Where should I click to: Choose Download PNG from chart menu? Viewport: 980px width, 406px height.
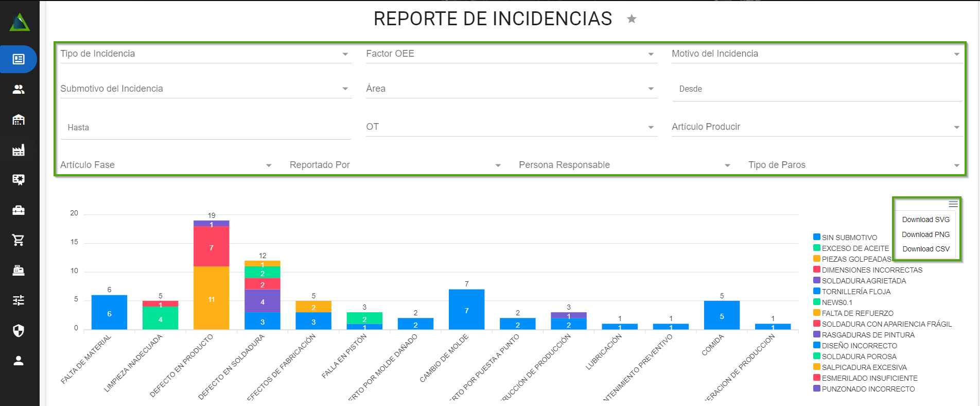pos(925,234)
